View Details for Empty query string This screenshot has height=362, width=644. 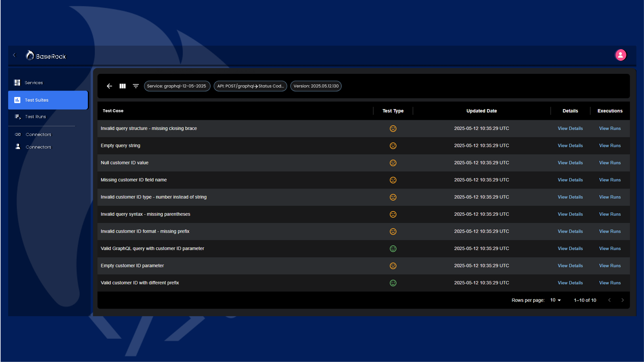pyautogui.click(x=570, y=146)
